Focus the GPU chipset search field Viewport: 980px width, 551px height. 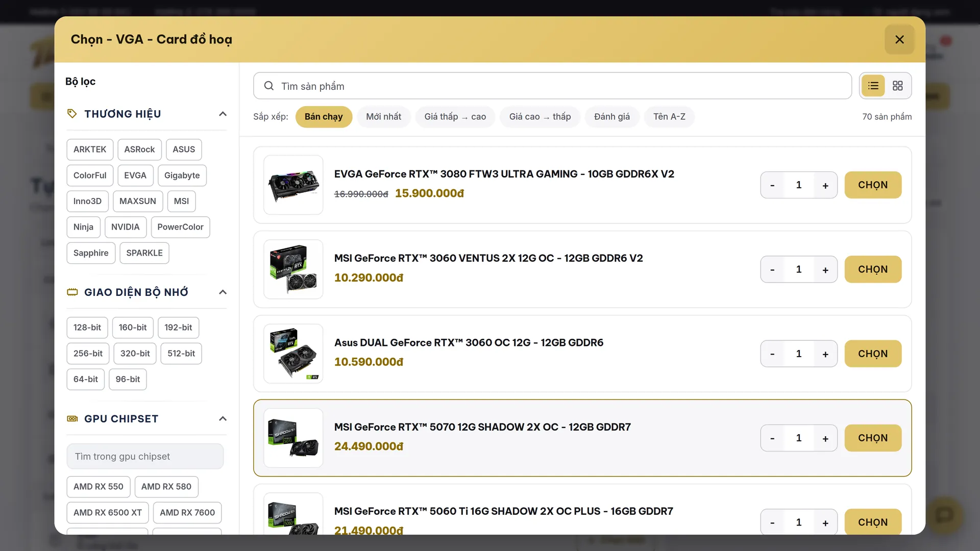(145, 457)
